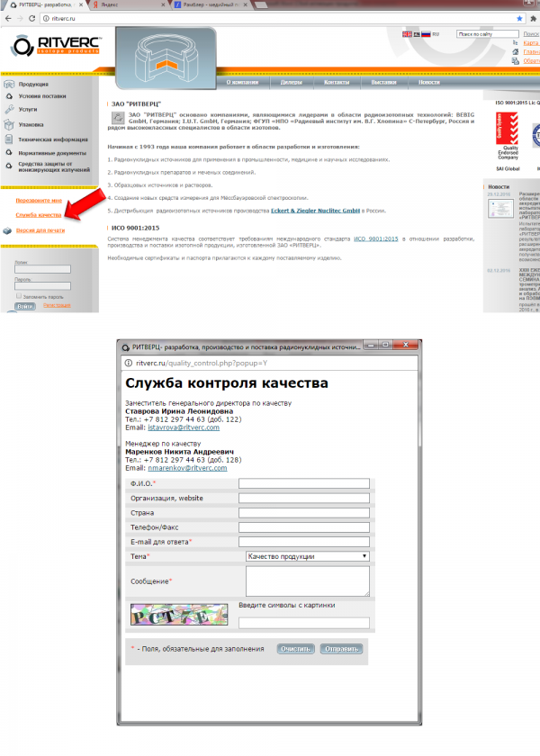Click the Регистрация link
Viewport: 540px width, 756px height.
pos(57,305)
